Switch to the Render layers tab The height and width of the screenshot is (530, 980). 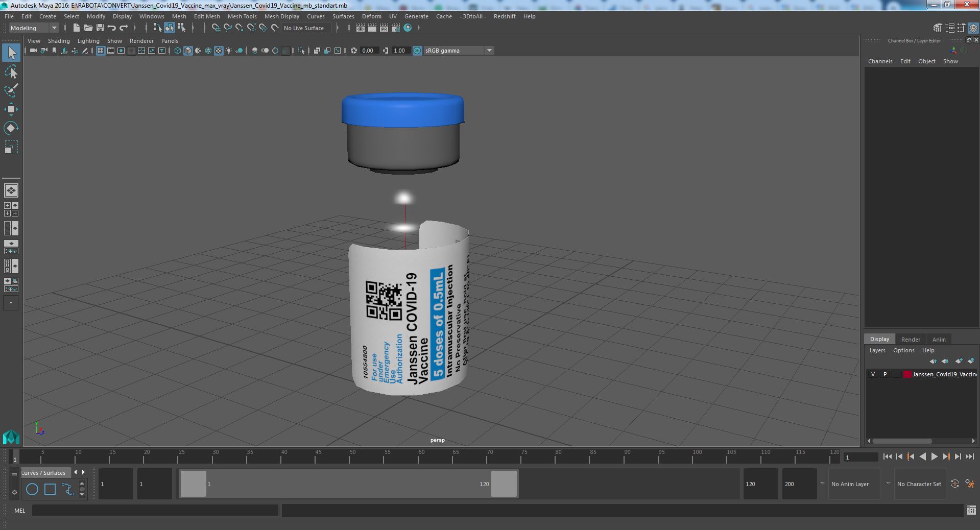coord(911,339)
